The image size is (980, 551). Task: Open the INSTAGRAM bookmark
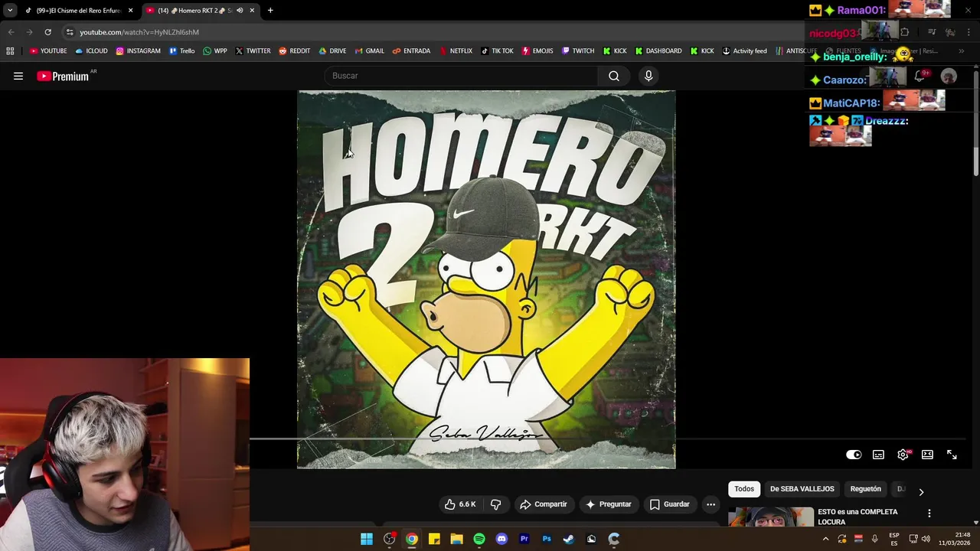tap(138, 51)
